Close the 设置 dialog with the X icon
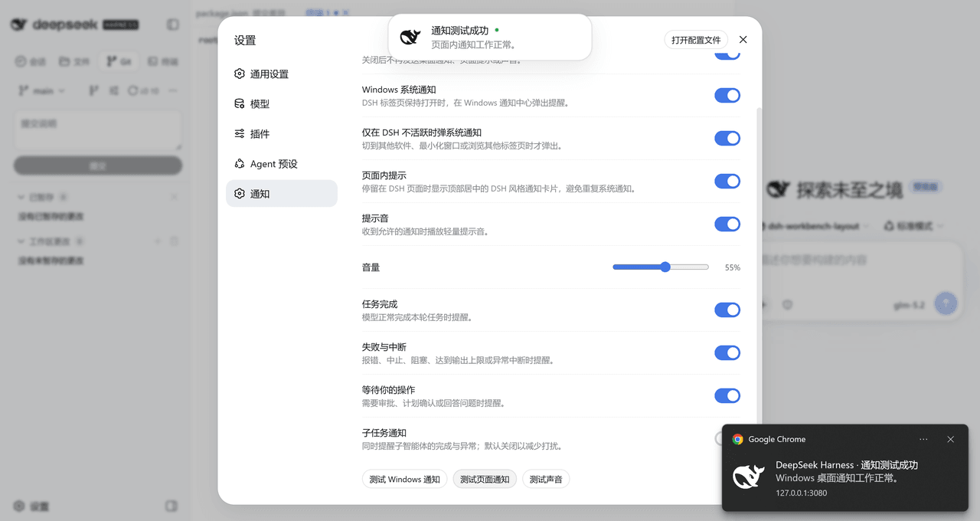This screenshot has height=521, width=980. click(743, 40)
